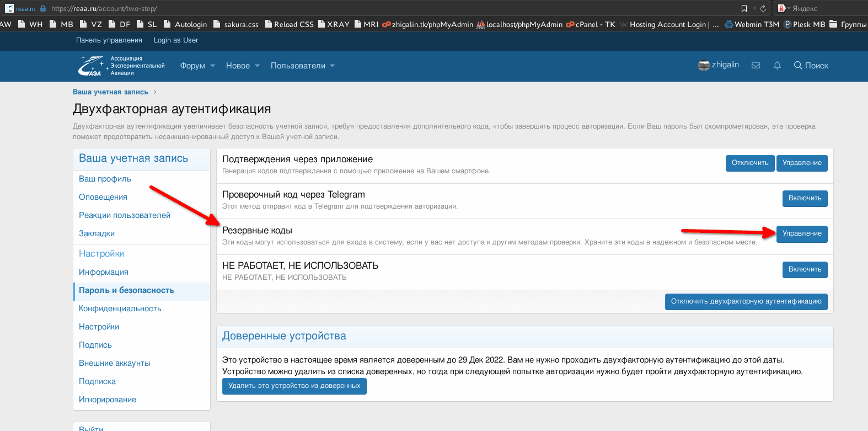Expand the Пользователи dropdown arrow
Image resolution: width=868 pixels, height=431 pixels.
[333, 66]
